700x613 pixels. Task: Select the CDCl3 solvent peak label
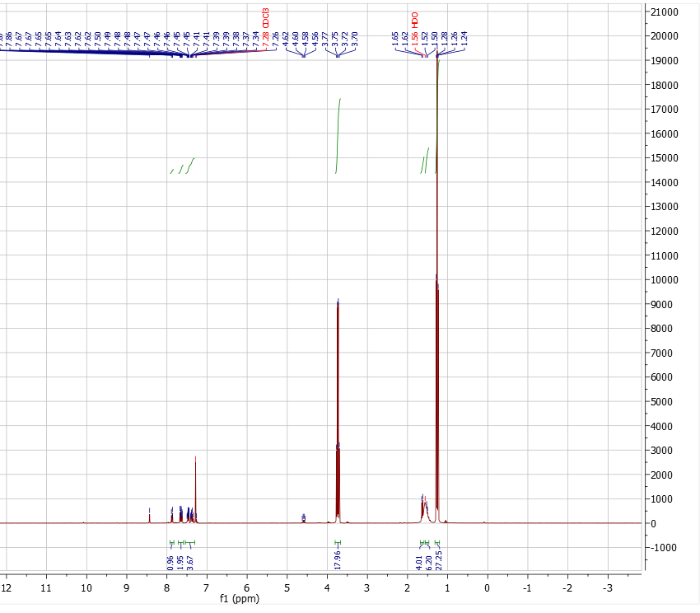(264, 17)
